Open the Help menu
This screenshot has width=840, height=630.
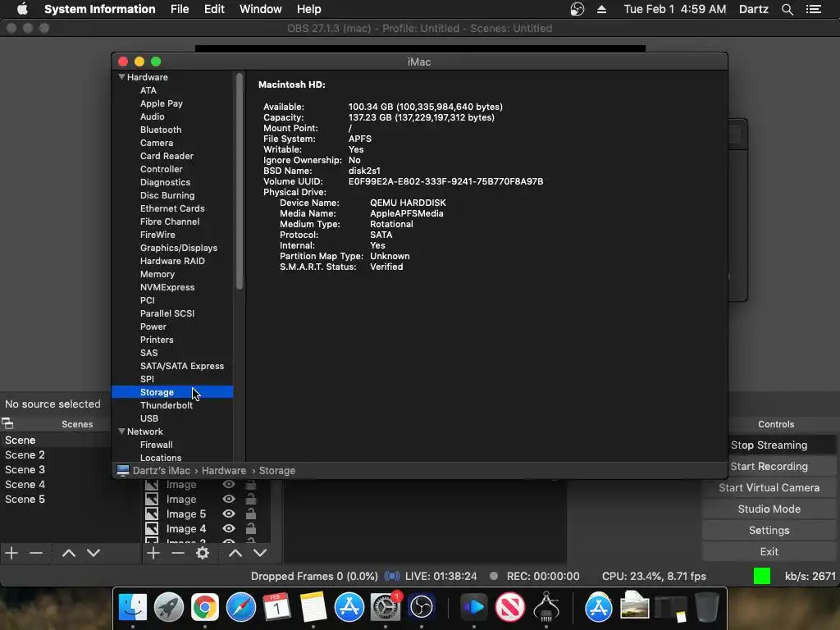point(309,9)
